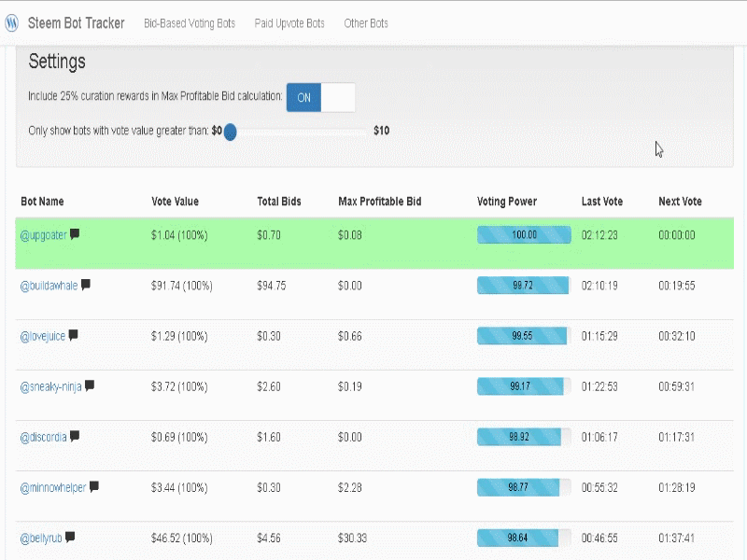
Task: Click the vote value slider handle
Action: click(x=230, y=132)
